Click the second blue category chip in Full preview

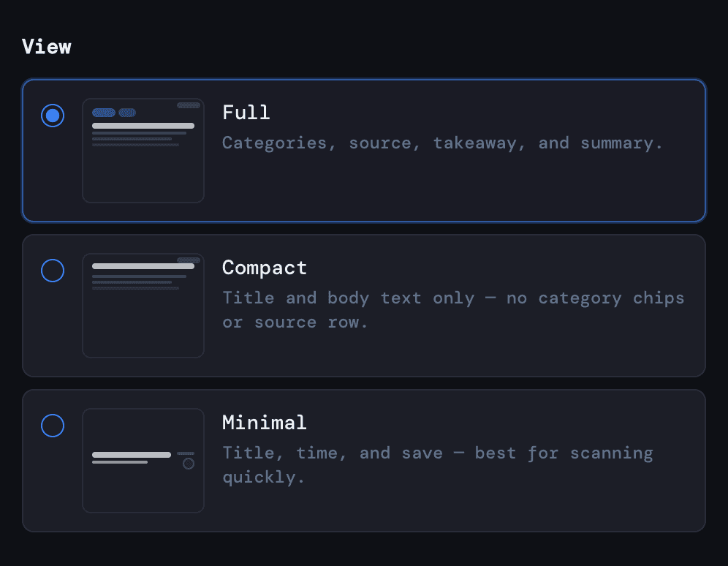coord(127,113)
